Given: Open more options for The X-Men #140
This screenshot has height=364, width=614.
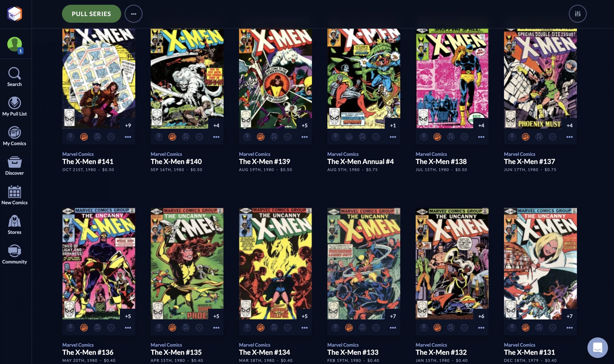Looking at the screenshot, I should (216, 137).
